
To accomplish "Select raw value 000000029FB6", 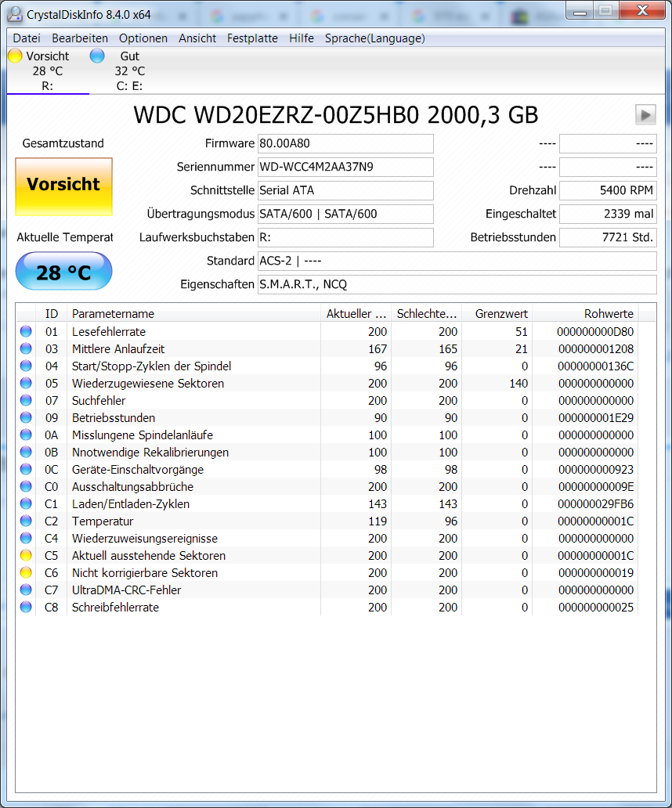I will coord(596,503).
